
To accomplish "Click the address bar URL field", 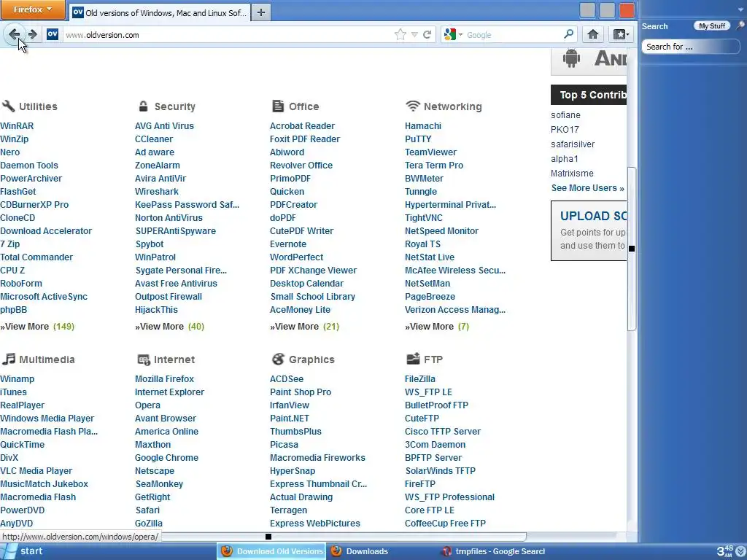I will (228, 35).
